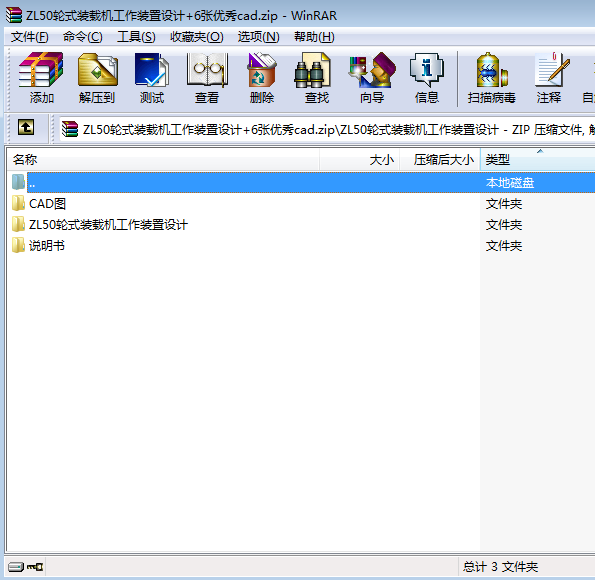The image size is (595, 580).
Task: Open the 文件(F) menu
Action: pyautogui.click(x=30, y=37)
